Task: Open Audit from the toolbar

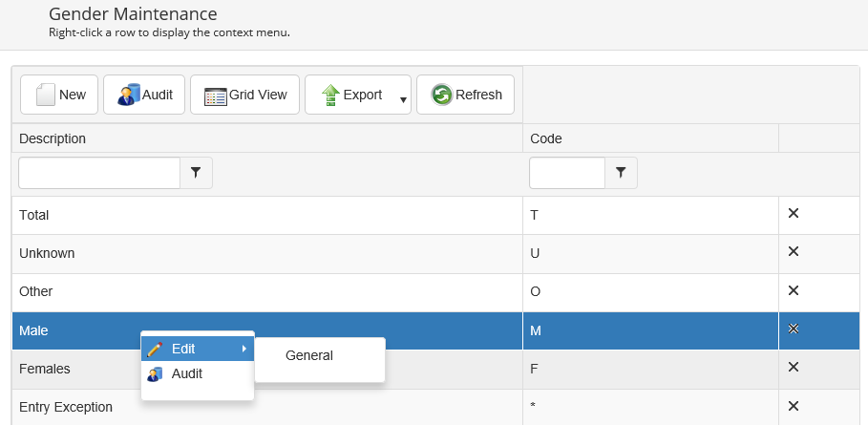Action: (144, 95)
